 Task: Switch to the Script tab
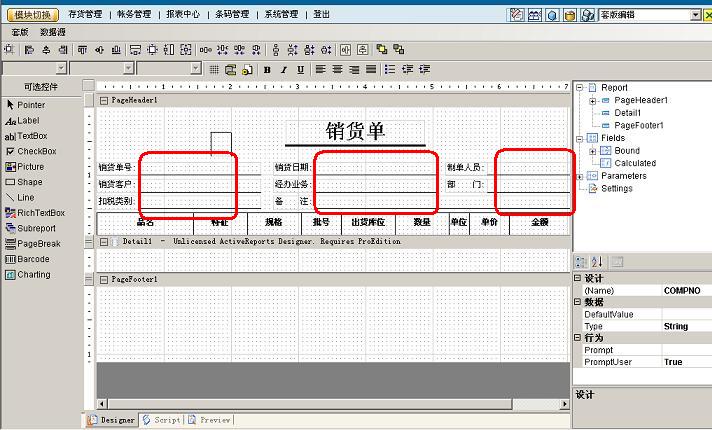pos(161,421)
